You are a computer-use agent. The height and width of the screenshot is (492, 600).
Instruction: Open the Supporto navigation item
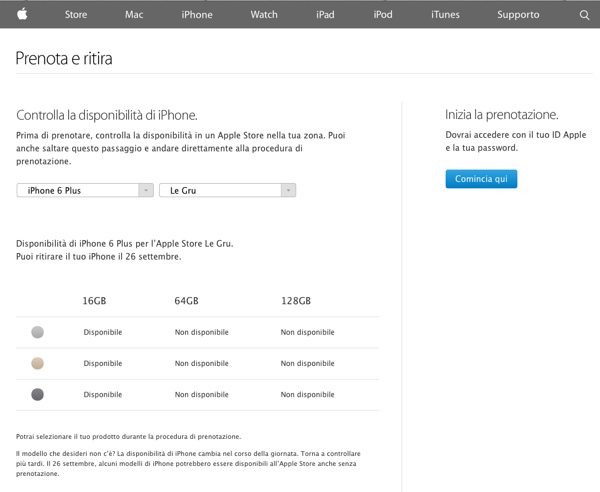518,15
